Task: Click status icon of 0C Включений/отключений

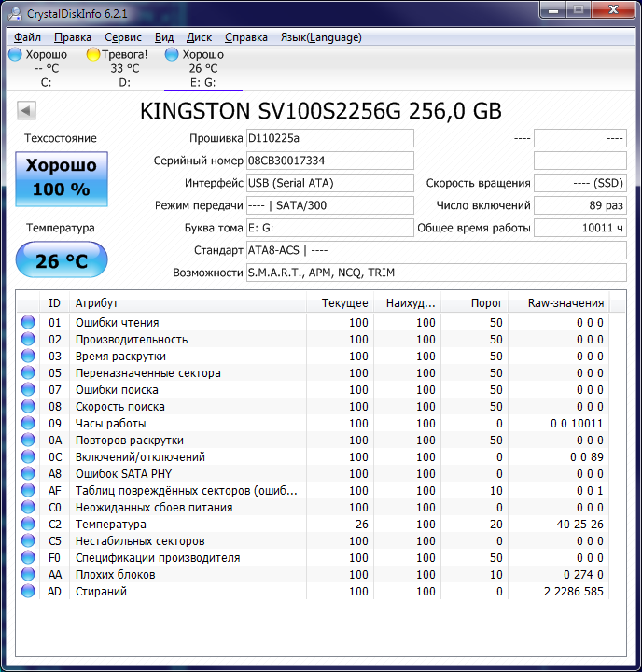Action: pyautogui.click(x=28, y=456)
